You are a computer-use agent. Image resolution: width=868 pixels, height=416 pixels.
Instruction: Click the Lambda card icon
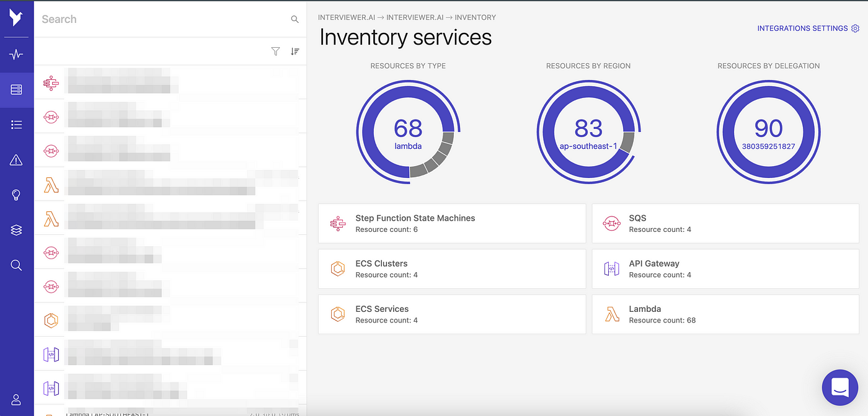pyautogui.click(x=612, y=314)
